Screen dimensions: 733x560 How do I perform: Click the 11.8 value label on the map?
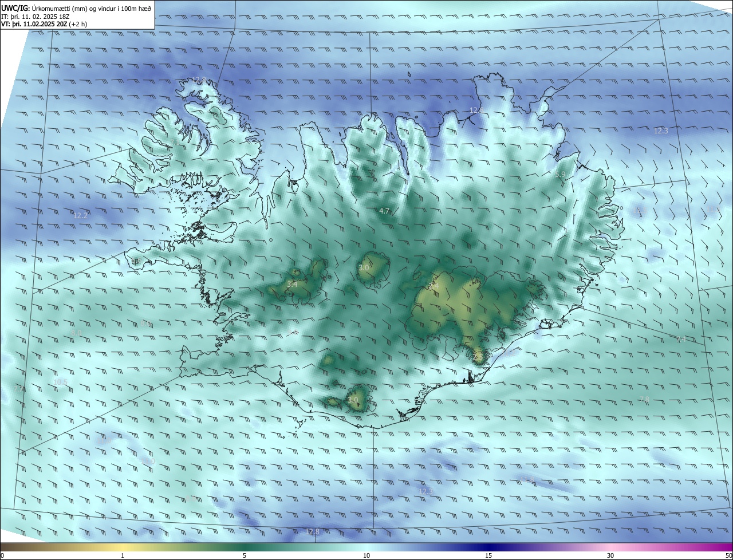tap(527, 480)
